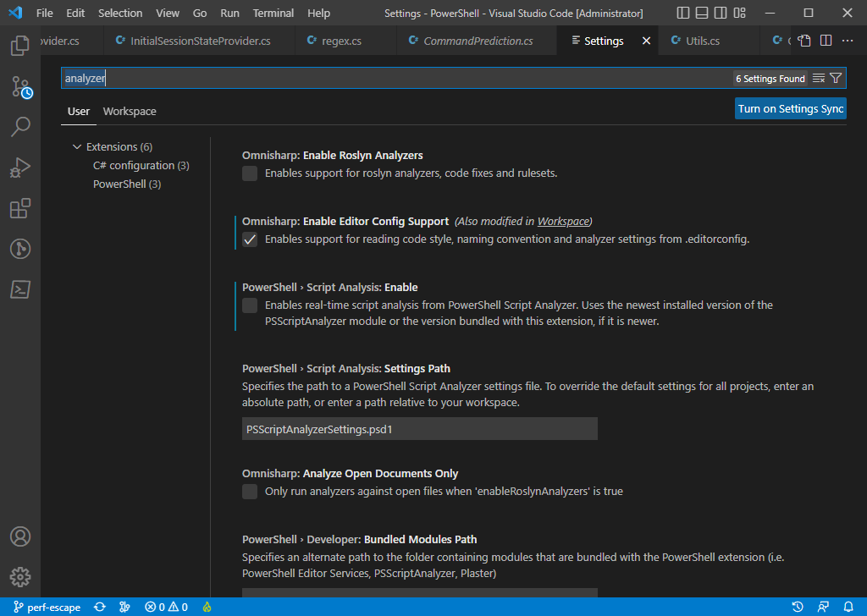Image resolution: width=867 pixels, height=616 pixels.
Task: Uncheck Enable Editor Config Support
Action: tap(250, 239)
